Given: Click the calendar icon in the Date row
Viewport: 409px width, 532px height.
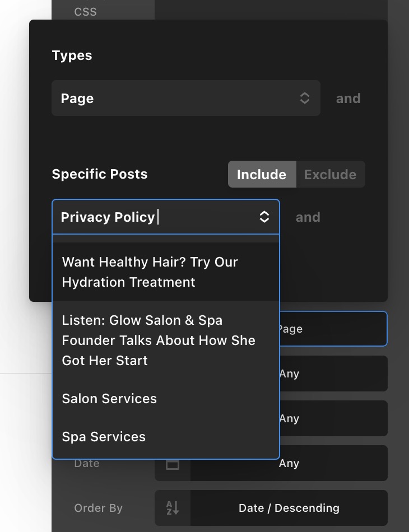Looking at the screenshot, I should (x=173, y=464).
